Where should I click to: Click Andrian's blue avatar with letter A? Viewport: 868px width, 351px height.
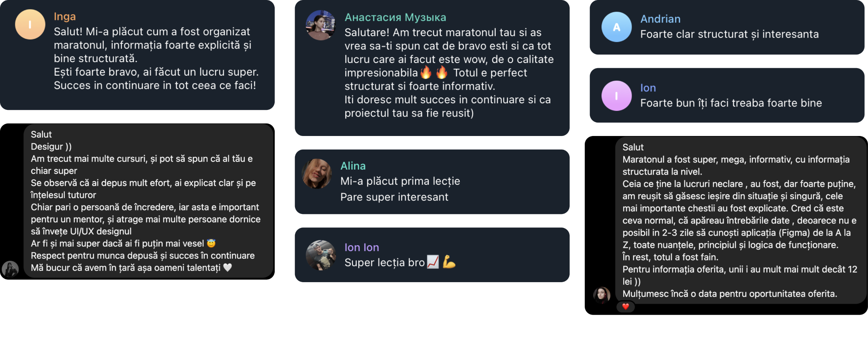[616, 27]
